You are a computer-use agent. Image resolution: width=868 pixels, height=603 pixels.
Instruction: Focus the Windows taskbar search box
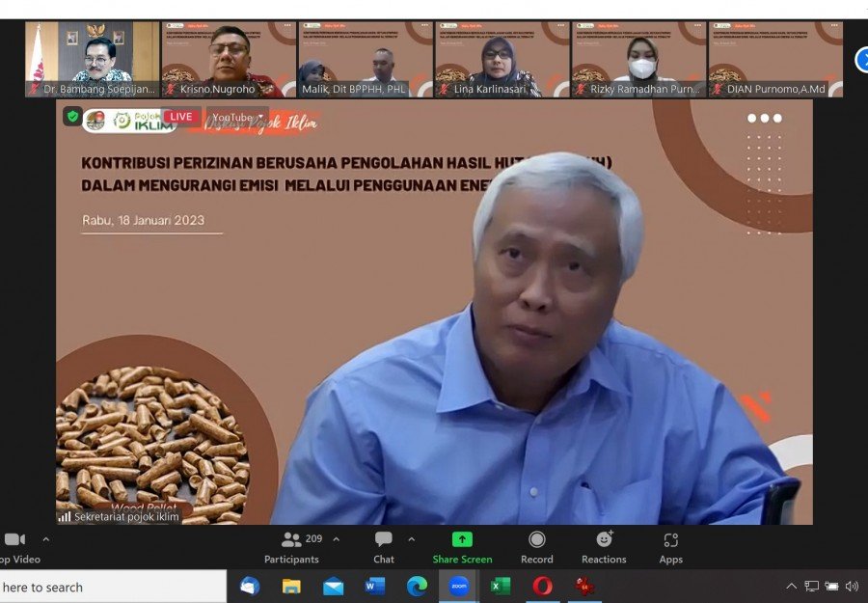click(113, 587)
